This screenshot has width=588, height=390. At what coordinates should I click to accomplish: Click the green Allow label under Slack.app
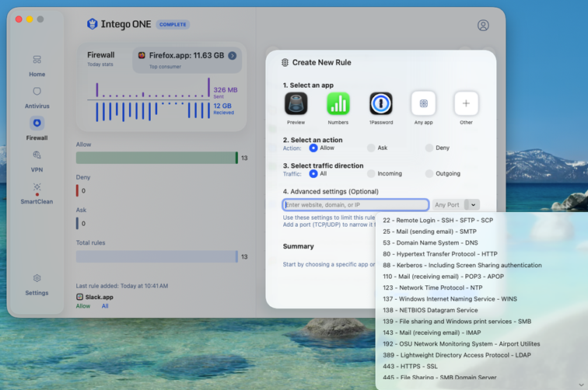(83, 306)
